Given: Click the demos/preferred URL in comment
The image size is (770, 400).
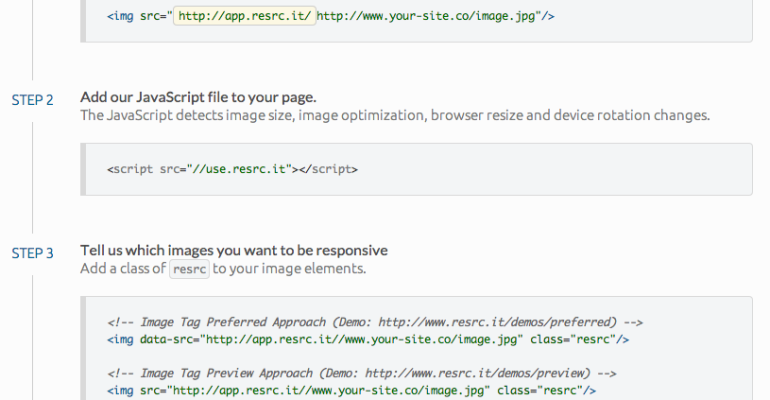Looking at the screenshot, I should (x=497, y=322).
